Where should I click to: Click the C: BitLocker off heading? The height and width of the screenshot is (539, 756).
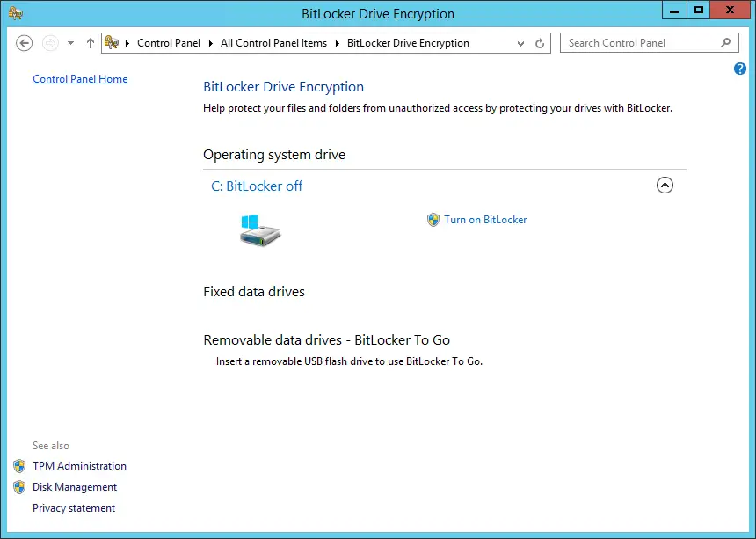[x=257, y=186]
